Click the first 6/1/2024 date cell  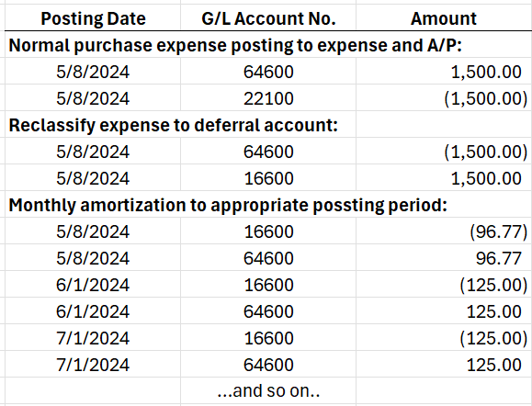click(93, 285)
